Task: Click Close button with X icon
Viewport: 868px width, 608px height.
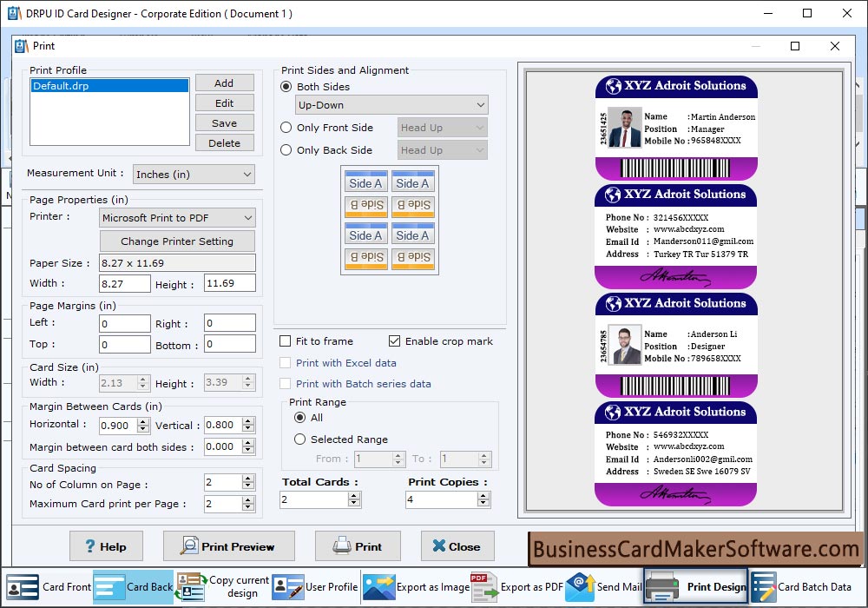Action: point(457,546)
